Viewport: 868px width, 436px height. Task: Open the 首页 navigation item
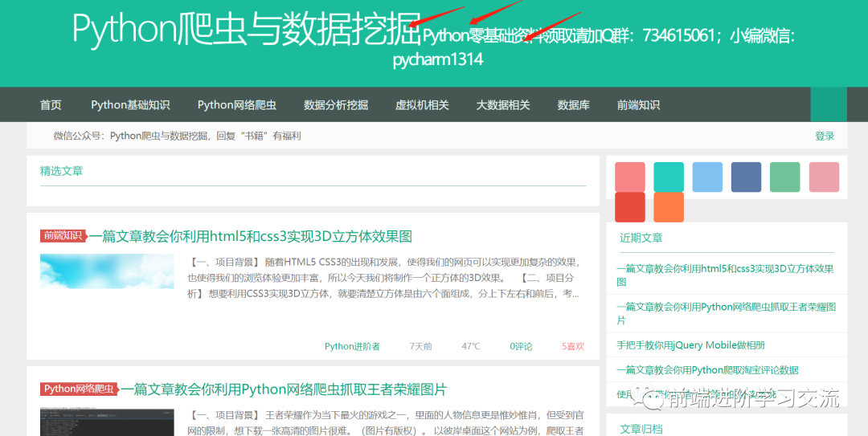point(51,104)
